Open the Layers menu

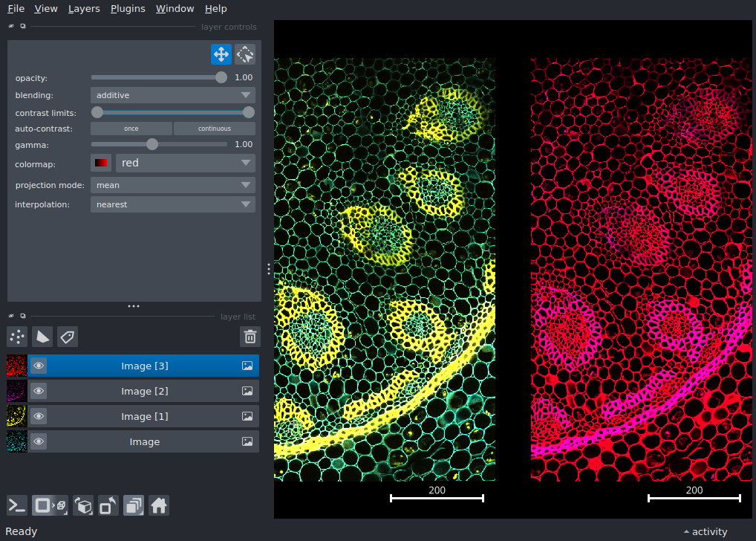click(x=83, y=9)
